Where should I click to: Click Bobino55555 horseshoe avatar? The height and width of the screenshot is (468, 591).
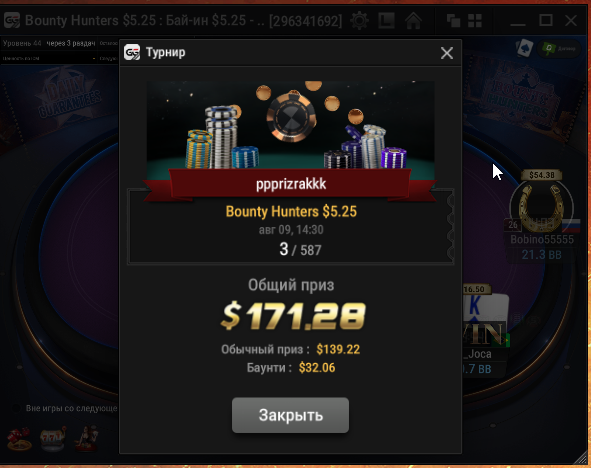[541, 207]
